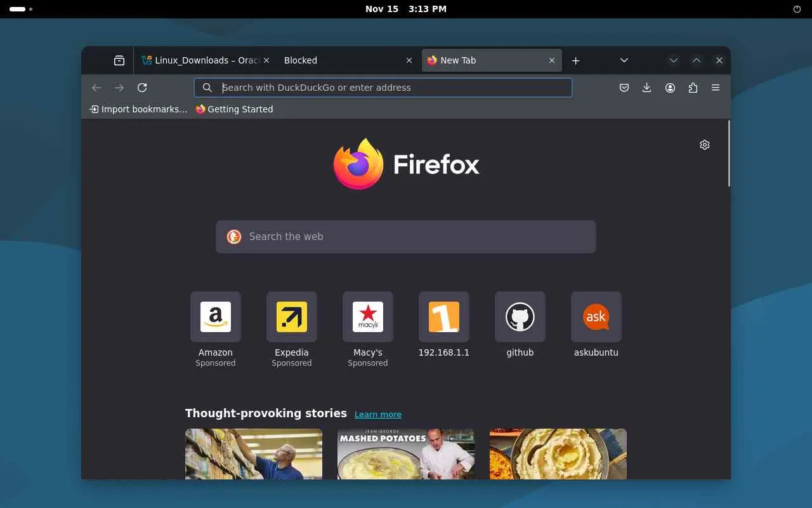Screen dimensions: 812x508
Task: Open the mashed potato bowl story thumbnail
Action: (558, 454)
